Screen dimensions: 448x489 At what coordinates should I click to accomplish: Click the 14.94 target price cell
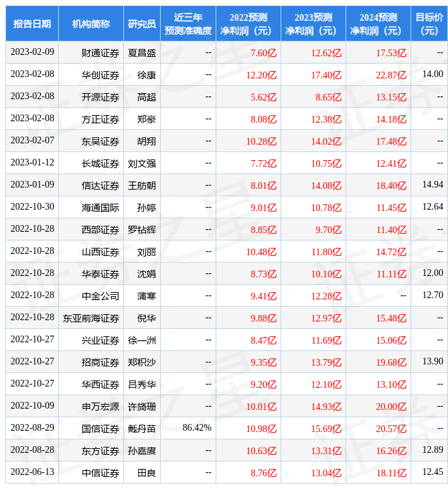point(433,185)
